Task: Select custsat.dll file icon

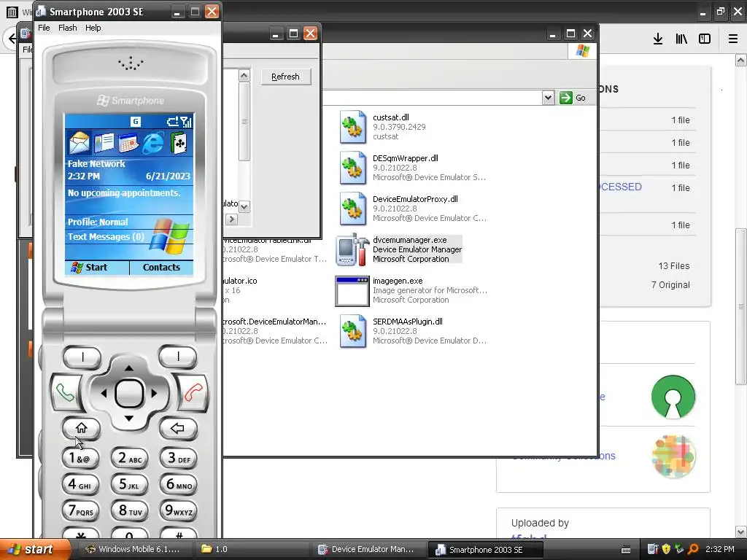Action: pyautogui.click(x=352, y=127)
